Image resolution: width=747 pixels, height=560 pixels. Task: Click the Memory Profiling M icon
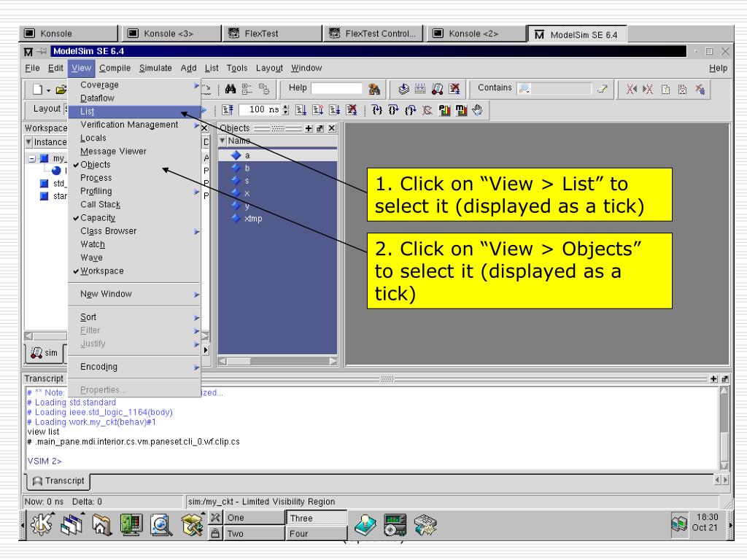pos(461,111)
